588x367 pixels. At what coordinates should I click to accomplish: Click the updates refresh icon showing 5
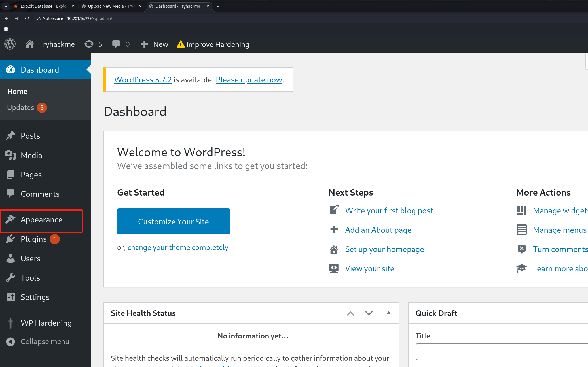point(89,44)
